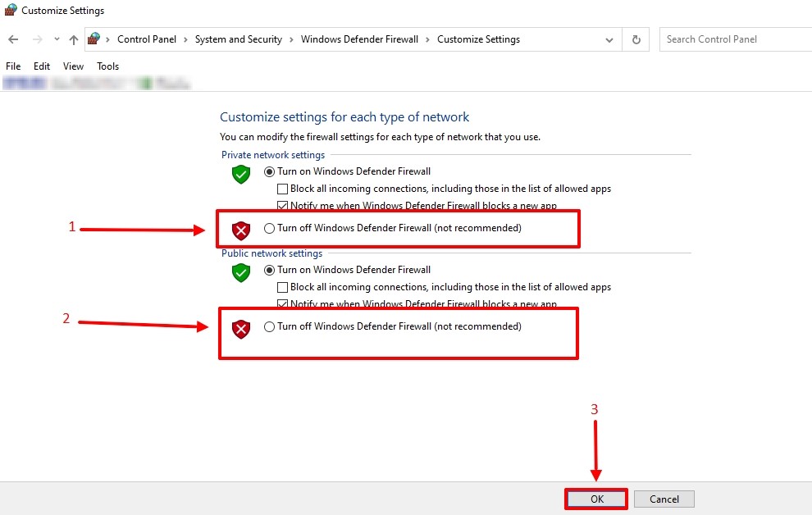Click the Private network settings heading
This screenshot has width=812, height=515.
point(273,155)
